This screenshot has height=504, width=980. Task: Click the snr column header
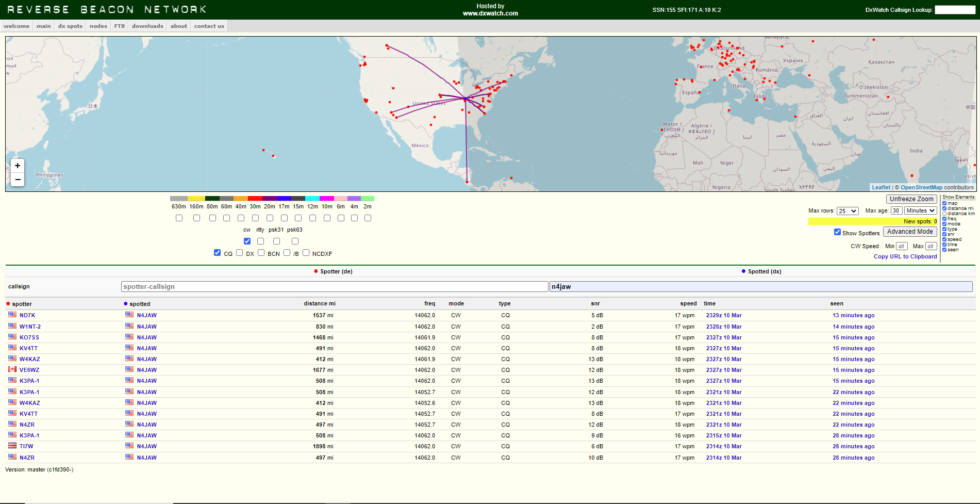(595, 303)
